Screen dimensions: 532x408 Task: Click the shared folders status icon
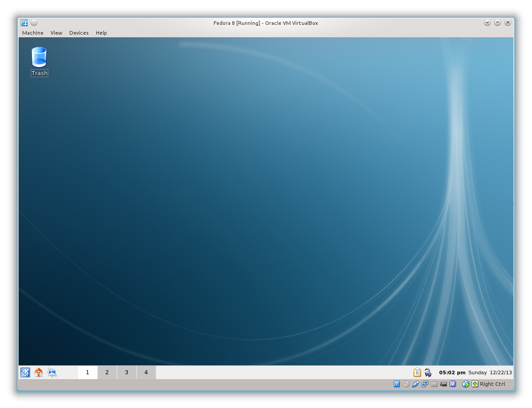[x=434, y=384]
